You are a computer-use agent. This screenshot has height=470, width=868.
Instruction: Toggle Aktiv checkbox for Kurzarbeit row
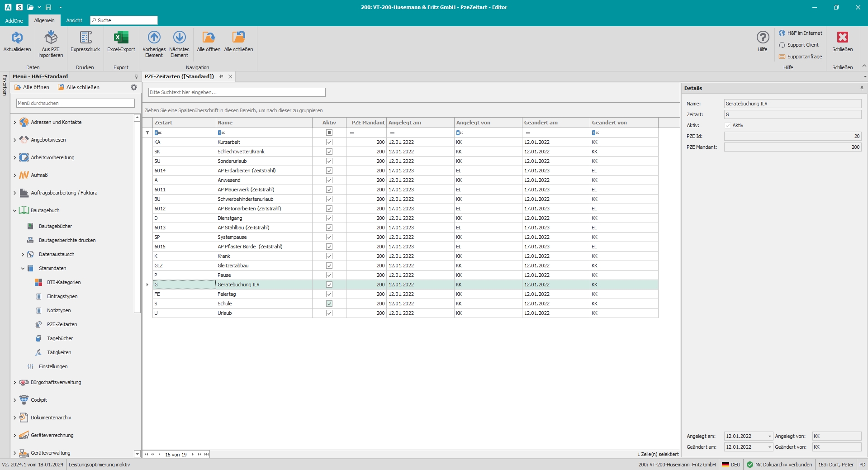tap(329, 142)
